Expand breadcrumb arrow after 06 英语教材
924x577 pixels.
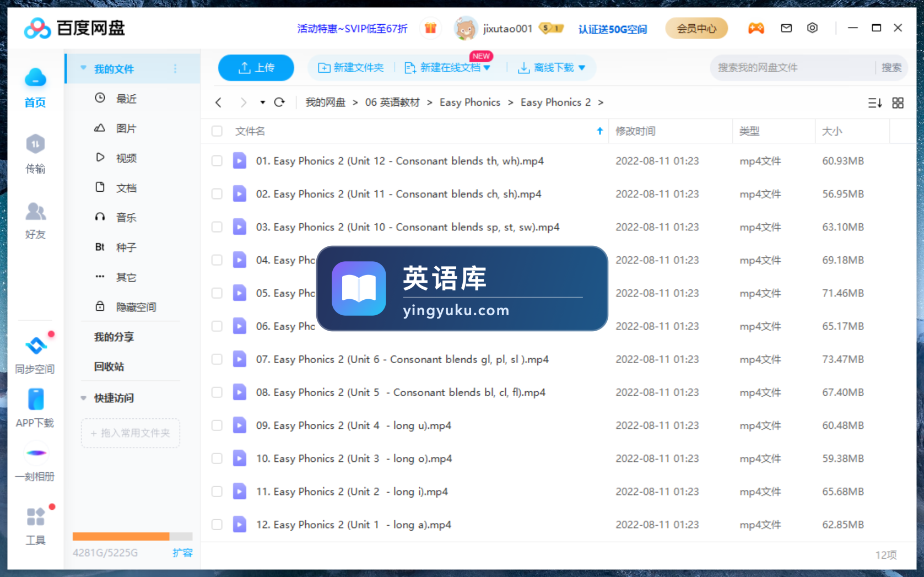click(x=430, y=103)
